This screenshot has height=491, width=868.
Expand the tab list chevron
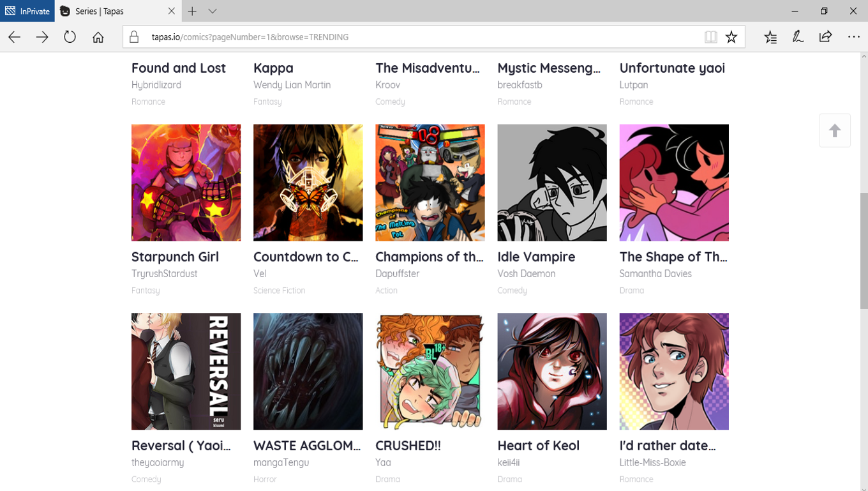[x=213, y=11]
